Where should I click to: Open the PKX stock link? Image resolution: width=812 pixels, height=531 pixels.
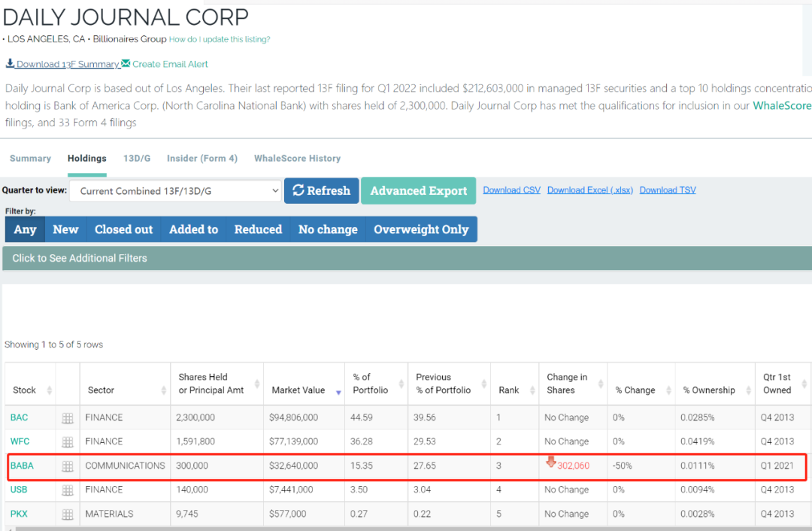click(x=19, y=514)
